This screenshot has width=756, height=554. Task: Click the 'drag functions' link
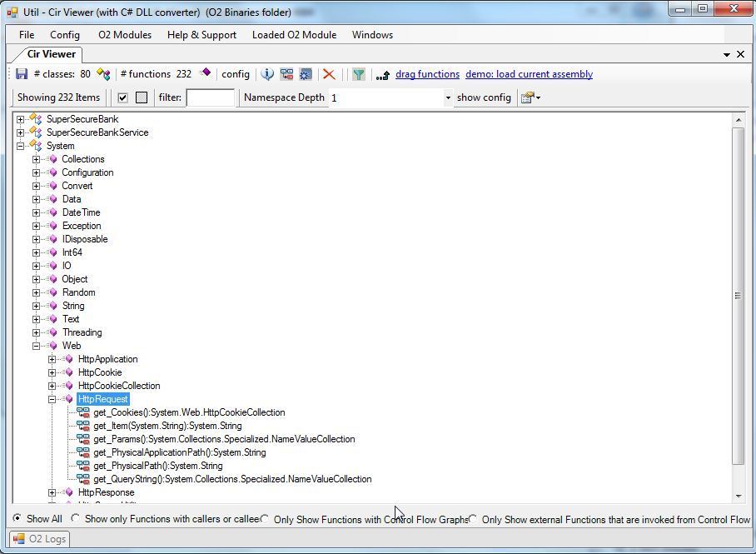tap(427, 74)
